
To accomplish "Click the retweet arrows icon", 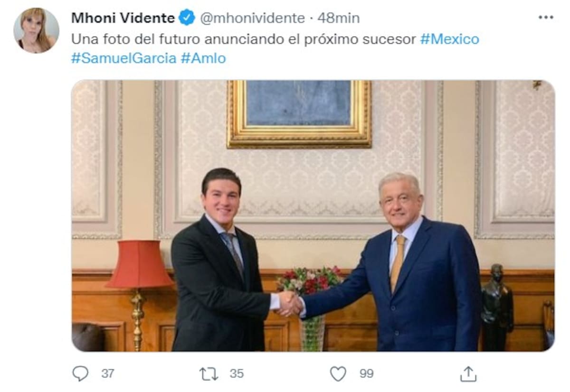I will 209,373.
